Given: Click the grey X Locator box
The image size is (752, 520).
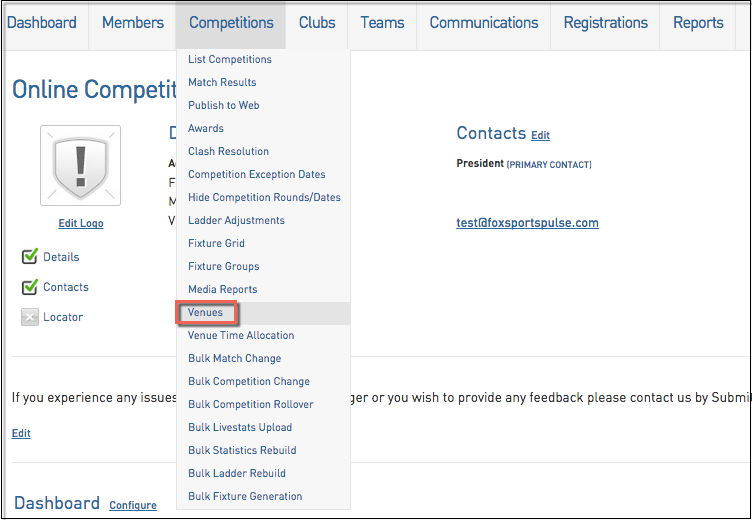Looking at the screenshot, I should pyautogui.click(x=30, y=317).
